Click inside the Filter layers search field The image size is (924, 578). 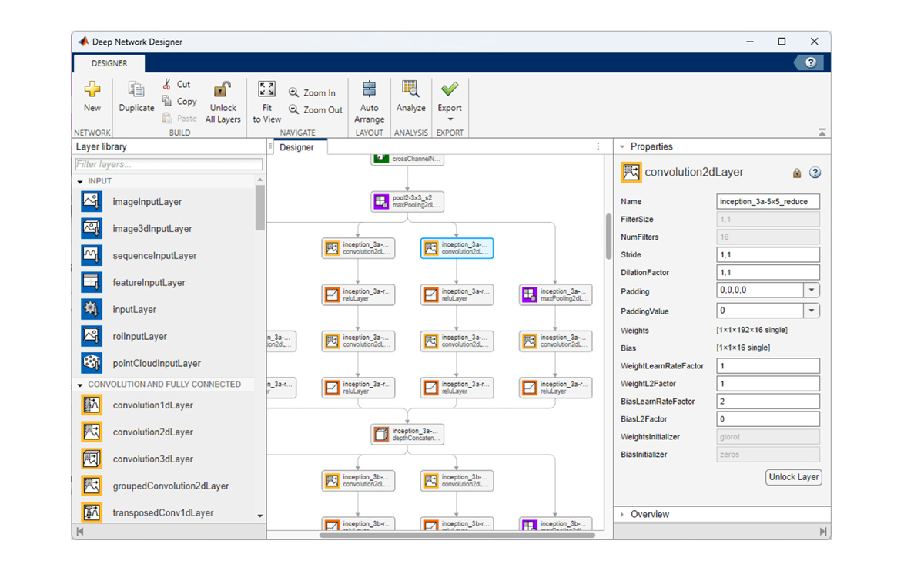click(168, 163)
